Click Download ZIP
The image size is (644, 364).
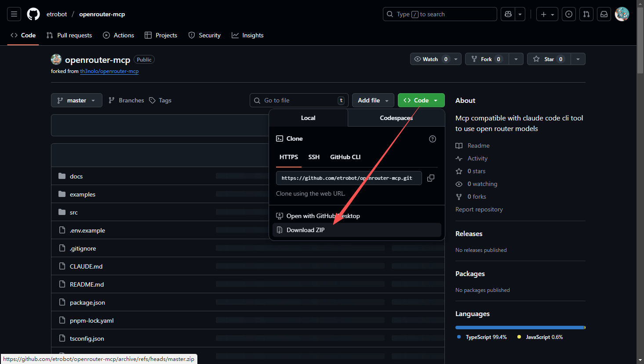click(x=357, y=230)
